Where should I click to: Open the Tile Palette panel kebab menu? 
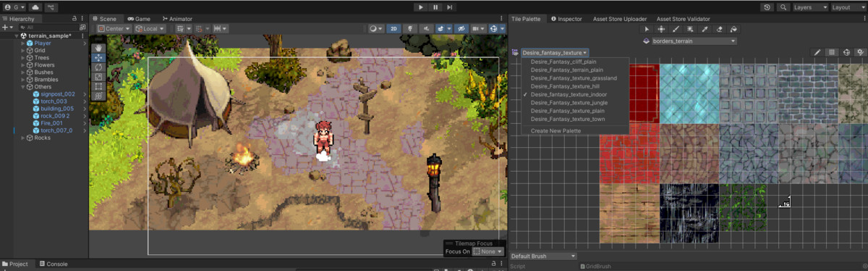(864, 18)
